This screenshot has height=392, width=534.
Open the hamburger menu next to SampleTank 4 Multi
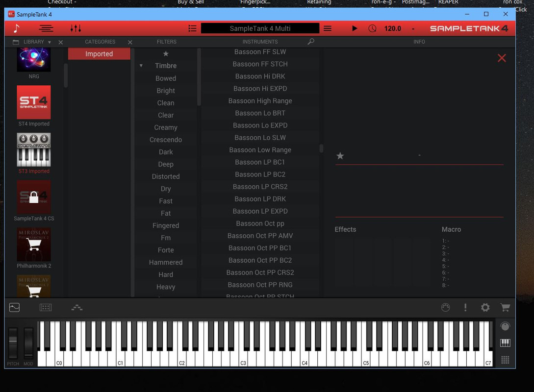pyautogui.click(x=328, y=28)
